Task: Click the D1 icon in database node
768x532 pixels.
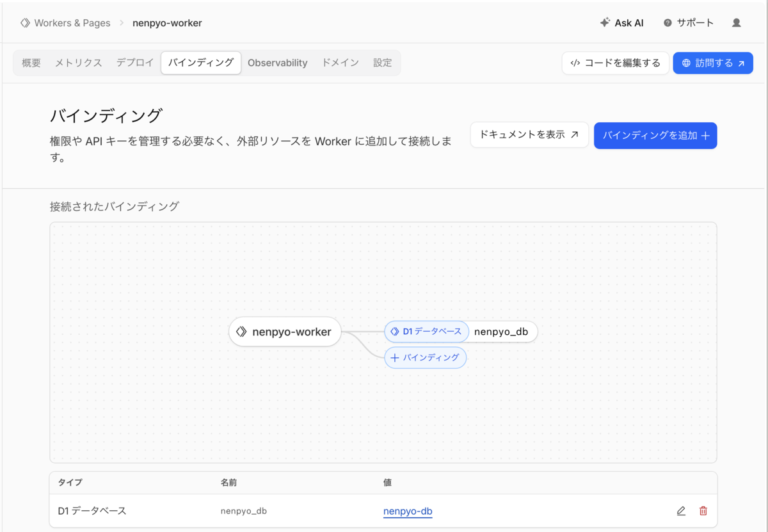Action: tap(395, 332)
